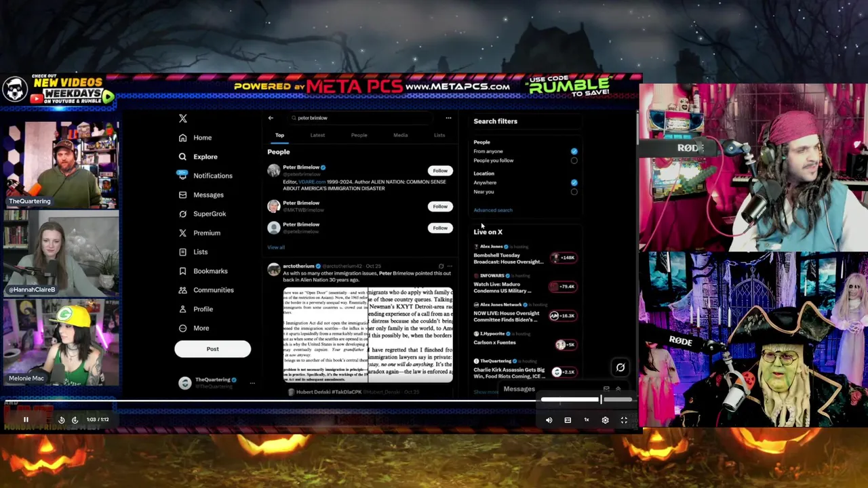868x488 pixels.
Task: Click the Messages envelope icon in sidebar
Action: 182,195
